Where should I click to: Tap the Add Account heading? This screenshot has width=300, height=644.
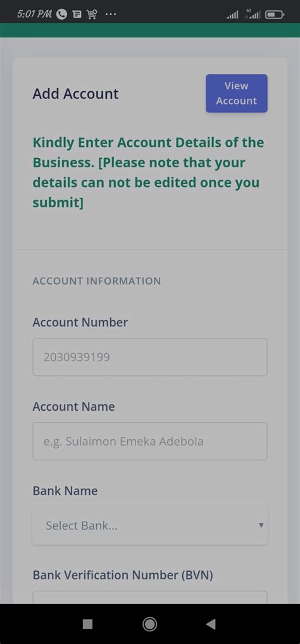coord(75,94)
